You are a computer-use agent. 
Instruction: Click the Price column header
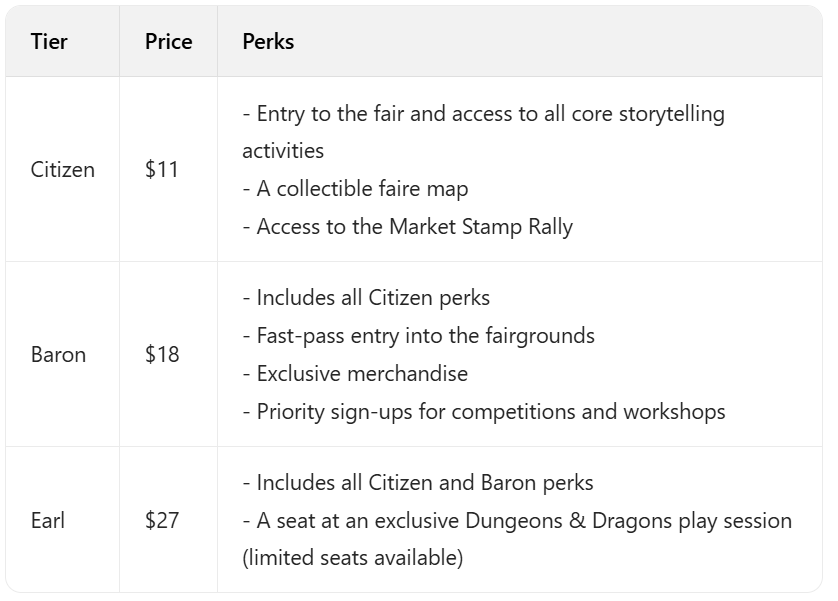pos(168,41)
